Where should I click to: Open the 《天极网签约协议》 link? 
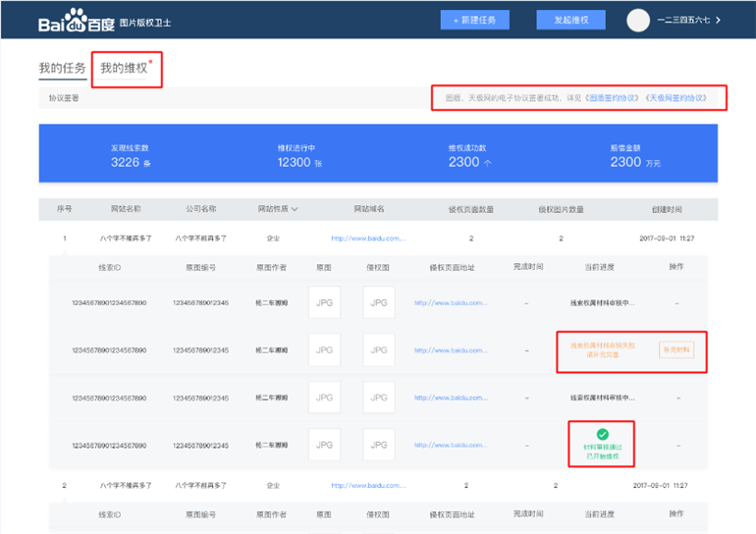pyautogui.click(x=674, y=98)
